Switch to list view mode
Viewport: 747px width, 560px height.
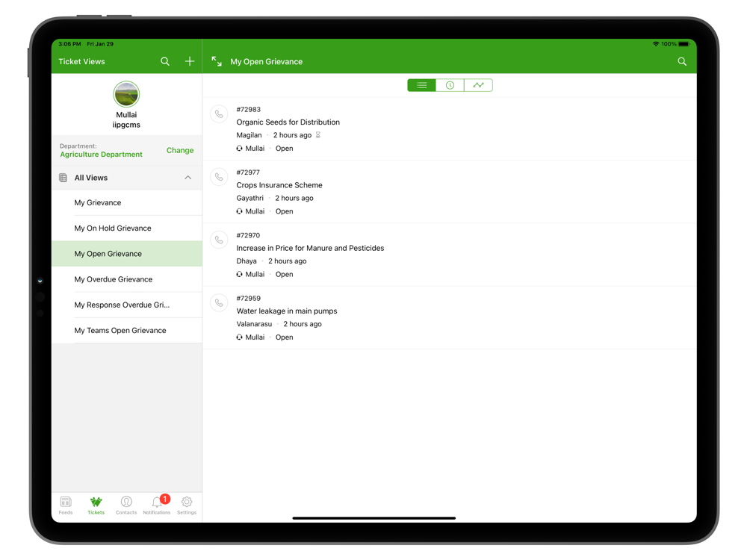click(421, 85)
